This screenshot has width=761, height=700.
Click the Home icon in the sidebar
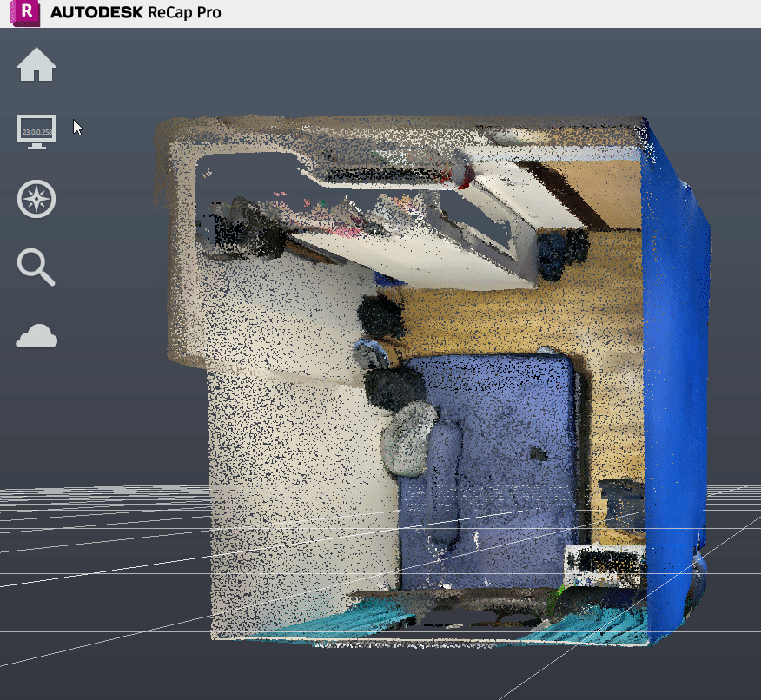(36, 65)
